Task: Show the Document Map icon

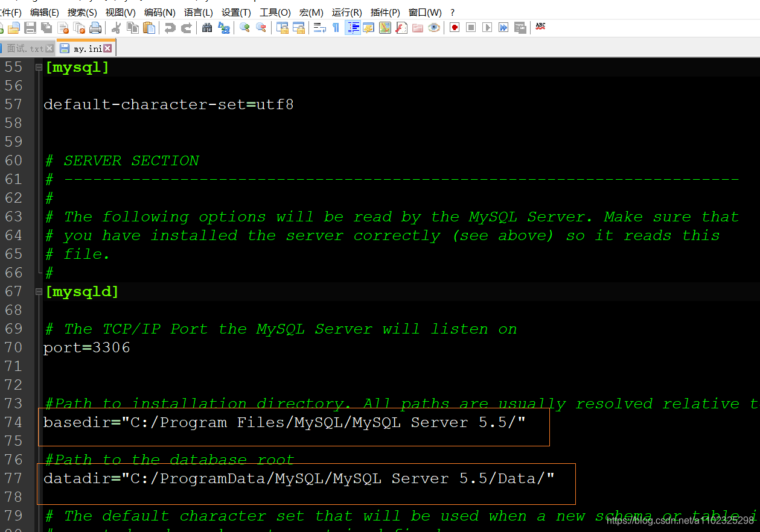Action: [385, 28]
